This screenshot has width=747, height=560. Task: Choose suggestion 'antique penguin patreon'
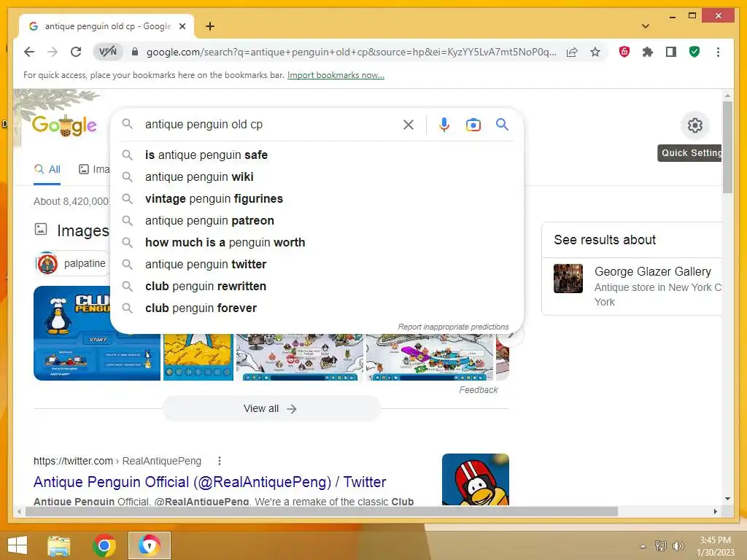(317, 220)
